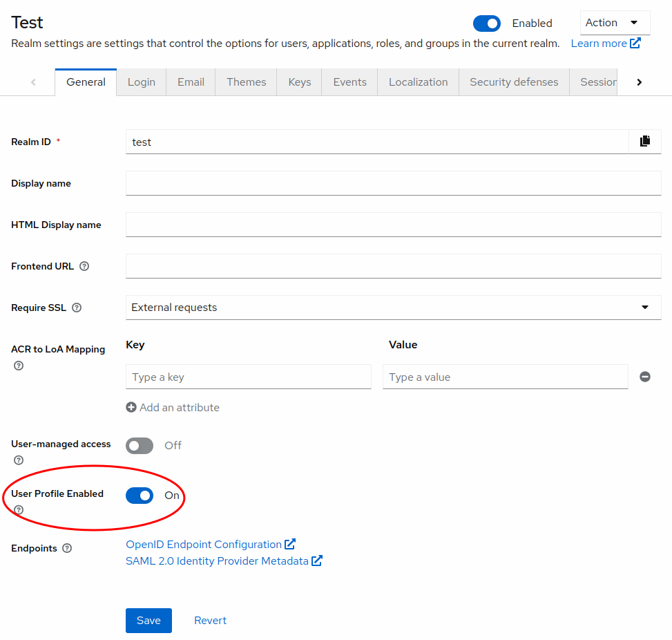This screenshot has height=640, width=672.
Task: Open OpenID Endpoint Configuration link
Action: click(x=204, y=545)
